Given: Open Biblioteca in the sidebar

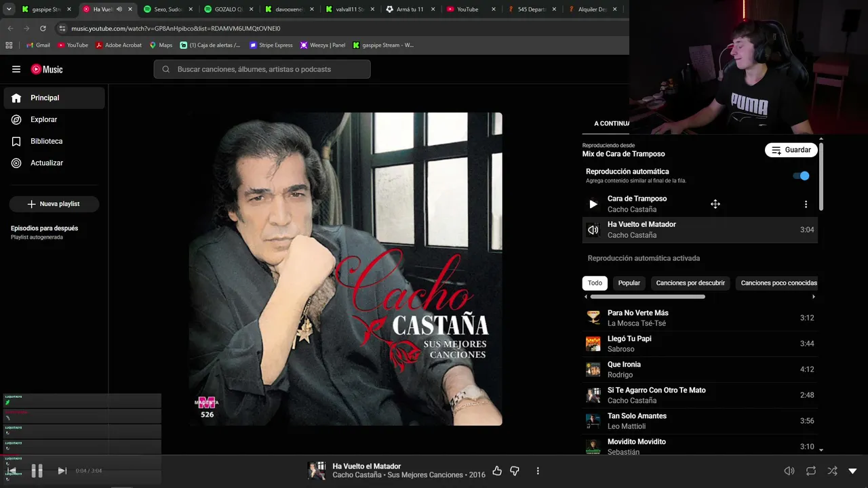Looking at the screenshot, I should (54, 141).
